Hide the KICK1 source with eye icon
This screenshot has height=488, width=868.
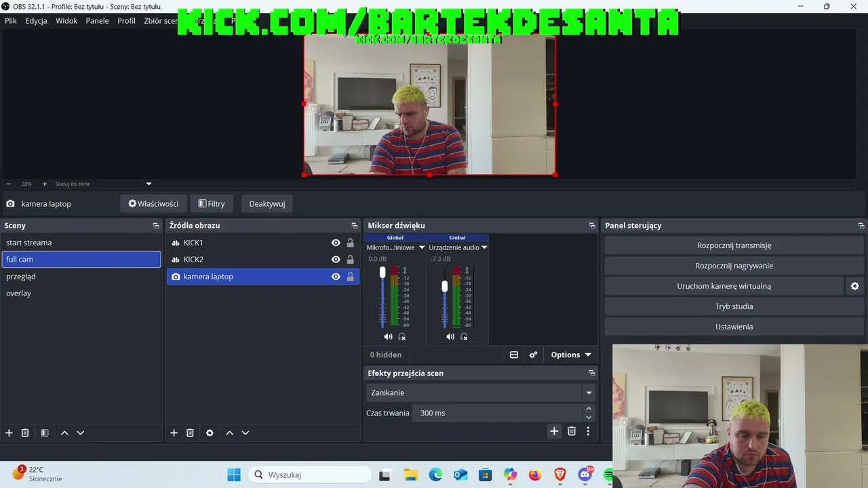336,243
